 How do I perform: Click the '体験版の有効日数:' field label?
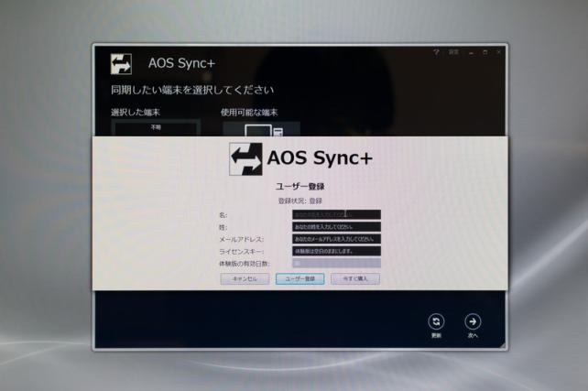245,264
